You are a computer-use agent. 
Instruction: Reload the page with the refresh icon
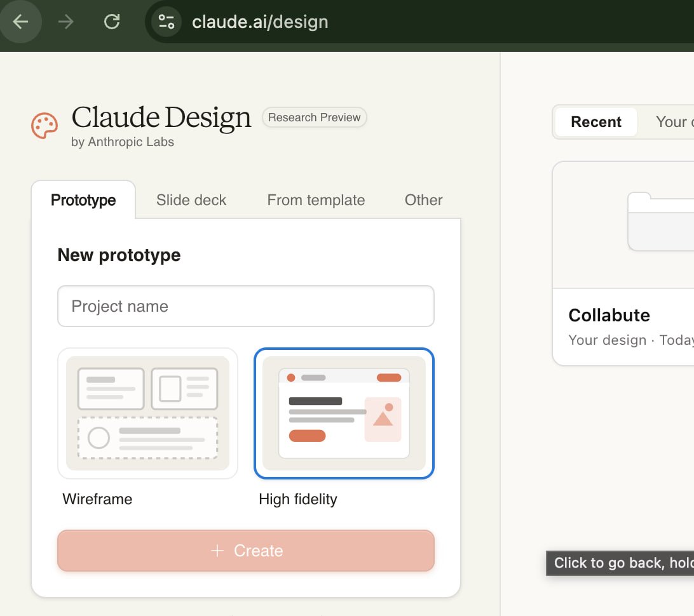click(112, 21)
